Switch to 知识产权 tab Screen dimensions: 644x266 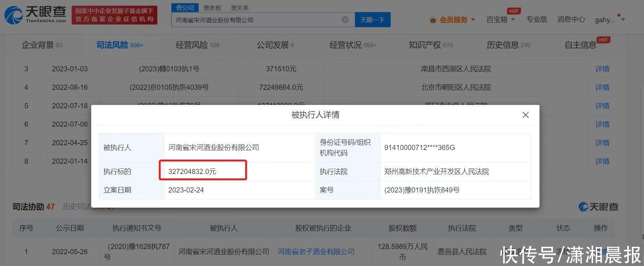pos(431,45)
